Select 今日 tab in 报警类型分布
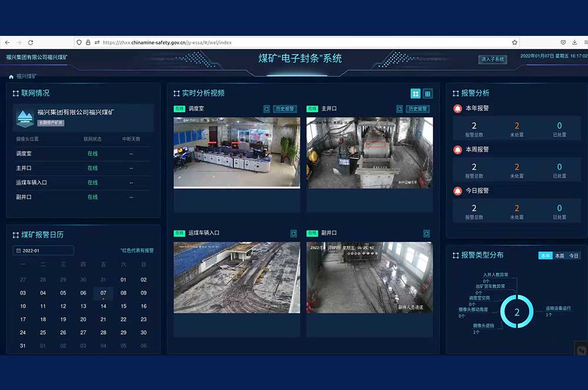This screenshot has height=390, width=588. click(x=573, y=256)
